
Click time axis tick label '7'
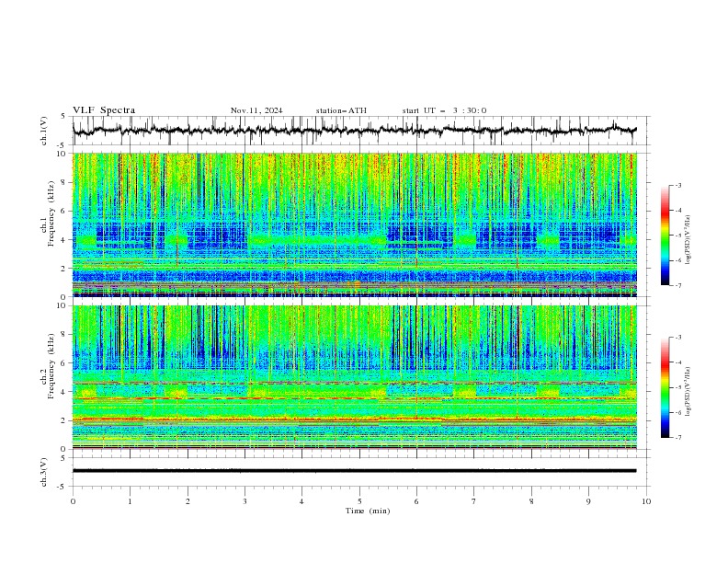(x=474, y=501)
